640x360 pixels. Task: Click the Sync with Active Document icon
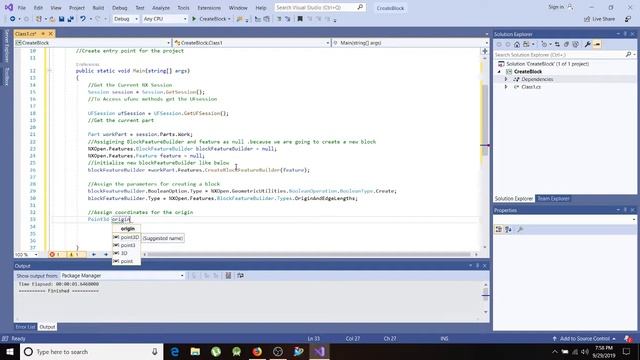[557, 44]
